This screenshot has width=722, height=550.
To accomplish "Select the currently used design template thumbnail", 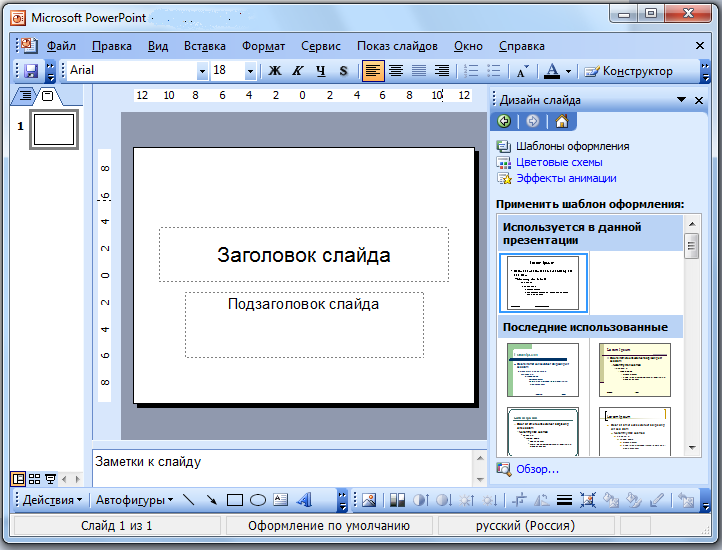I will click(543, 283).
